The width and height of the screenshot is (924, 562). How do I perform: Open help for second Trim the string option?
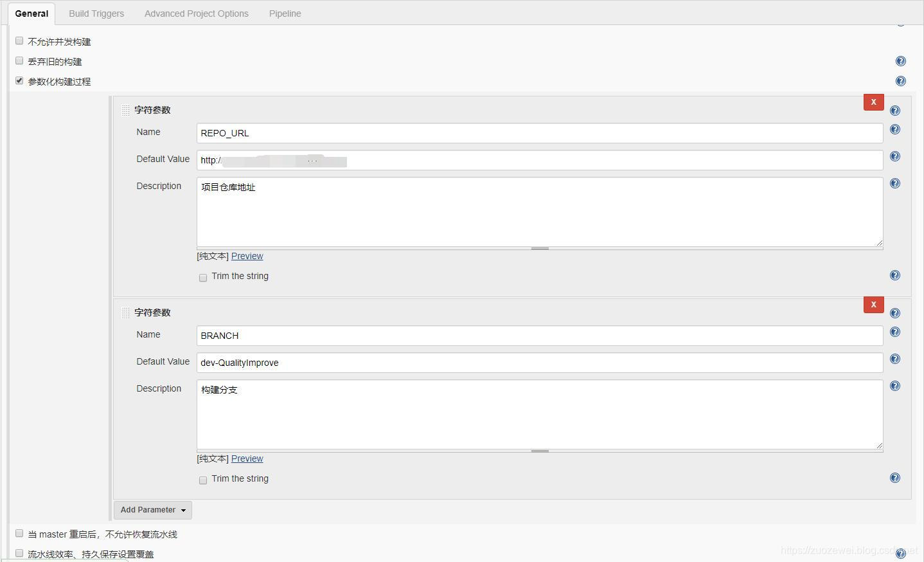coord(894,478)
